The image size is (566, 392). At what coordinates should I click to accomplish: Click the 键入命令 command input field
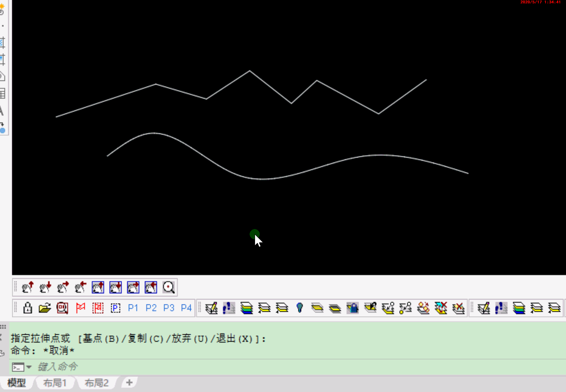[300, 367]
